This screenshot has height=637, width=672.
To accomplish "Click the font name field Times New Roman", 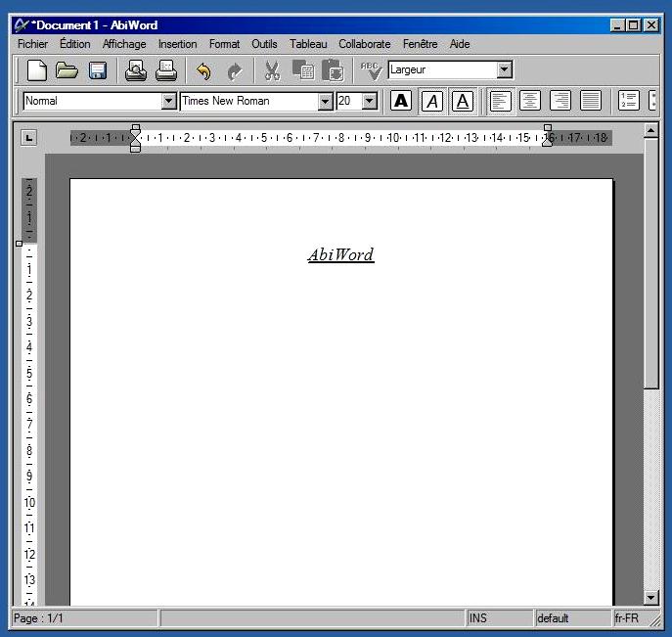I will coord(249,102).
